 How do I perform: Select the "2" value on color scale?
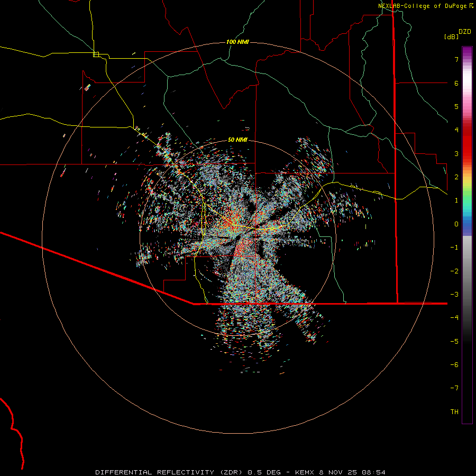point(456,177)
